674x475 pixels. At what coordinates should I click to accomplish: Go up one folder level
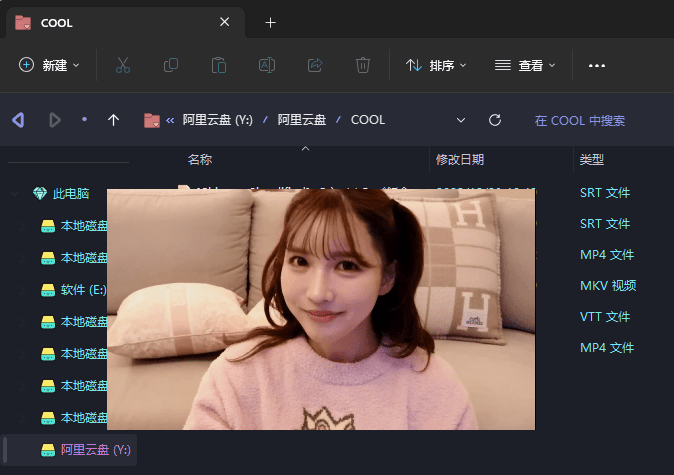[113, 120]
